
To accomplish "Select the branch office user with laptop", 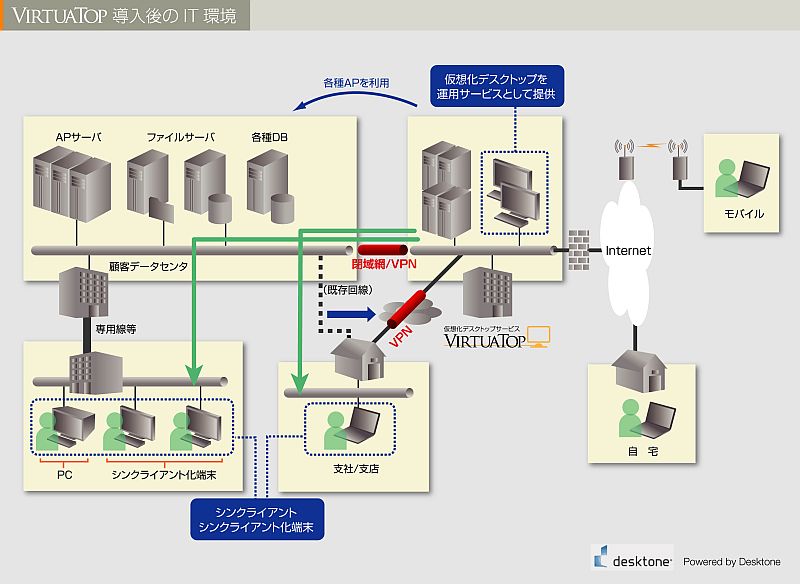I will click(x=352, y=427).
